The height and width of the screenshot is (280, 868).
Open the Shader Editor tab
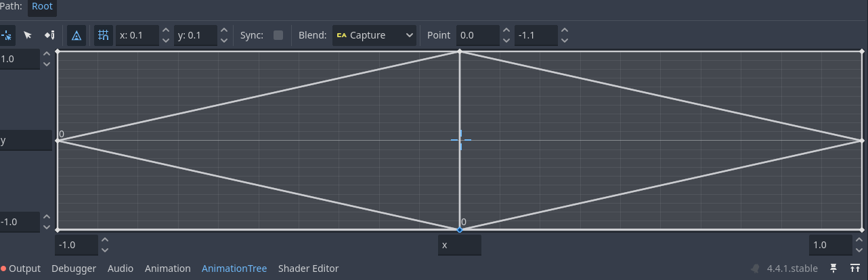click(x=308, y=269)
